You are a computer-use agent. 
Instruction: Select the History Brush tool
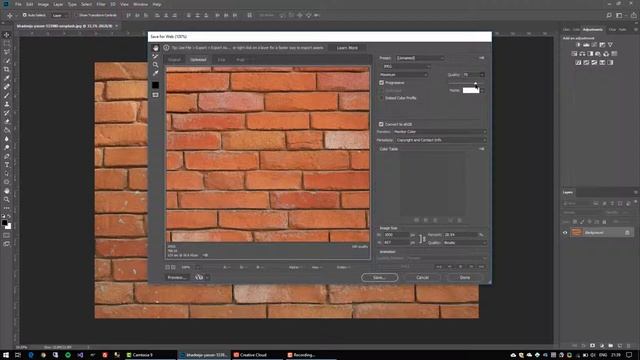click(7, 113)
